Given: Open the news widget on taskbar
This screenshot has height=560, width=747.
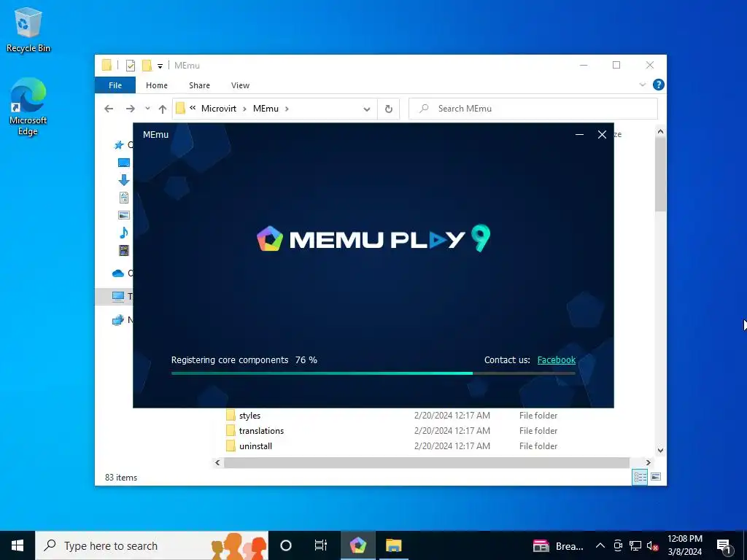Looking at the screenshot, I should click(x=558, y=546).
